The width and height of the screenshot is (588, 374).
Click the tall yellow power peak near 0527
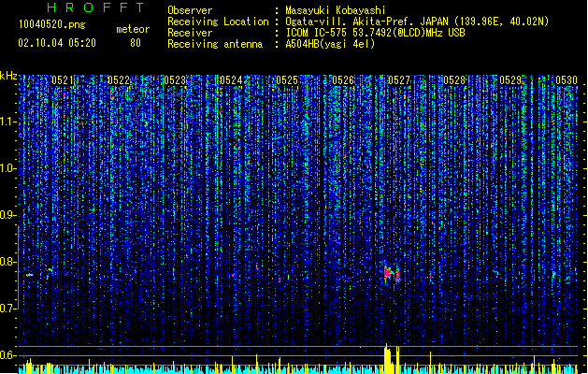click(x=388, y=358)
